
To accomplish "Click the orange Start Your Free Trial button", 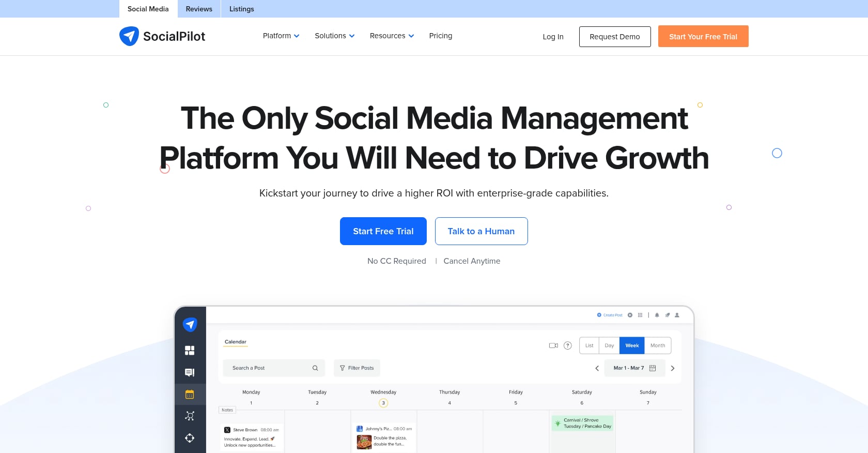I will click(703, 36).
